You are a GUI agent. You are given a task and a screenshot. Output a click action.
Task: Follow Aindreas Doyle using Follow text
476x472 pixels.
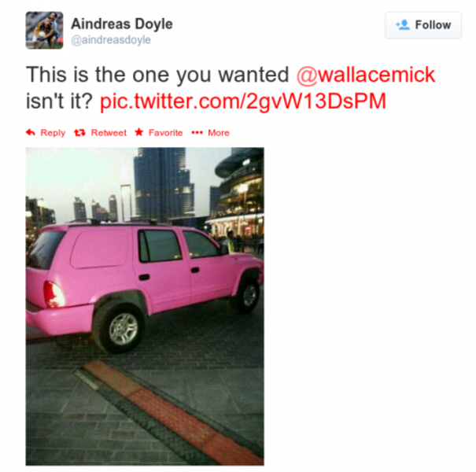pyautogui.click(x=433, y=25)
